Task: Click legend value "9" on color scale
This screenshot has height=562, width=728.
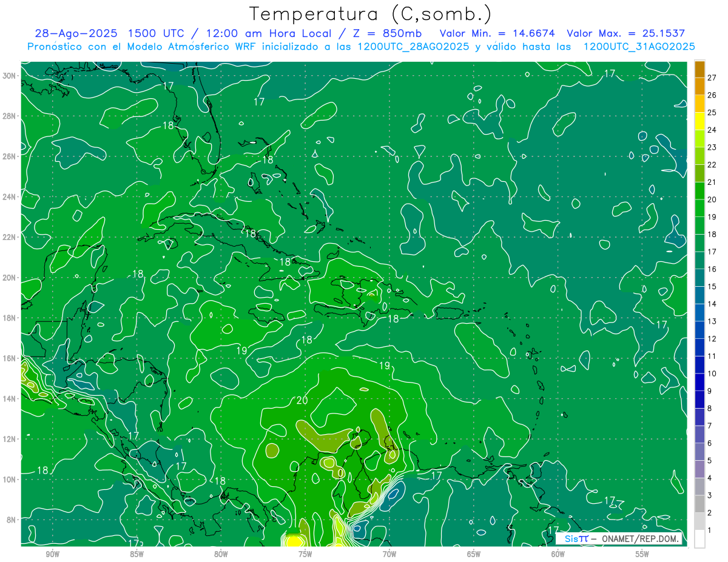Action: [710, 391]
